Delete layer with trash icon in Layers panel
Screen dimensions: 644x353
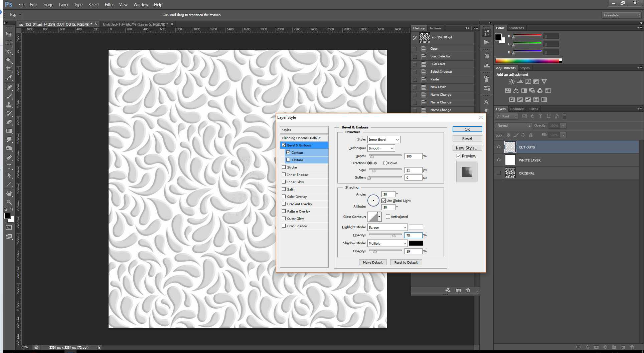[632, 347]
